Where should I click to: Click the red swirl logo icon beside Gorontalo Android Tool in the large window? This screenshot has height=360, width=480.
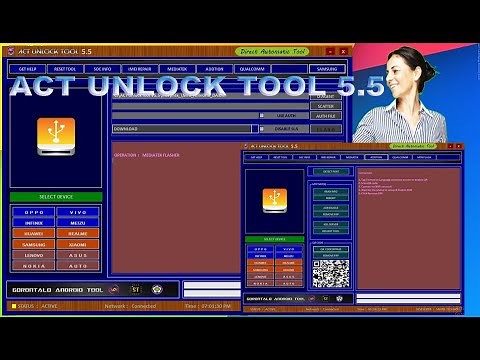114,290
